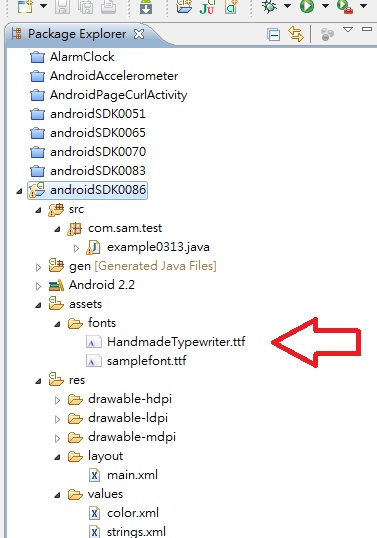Open main.xml in layout folder
Screen dimensions: 377x538
click(132, 475)
